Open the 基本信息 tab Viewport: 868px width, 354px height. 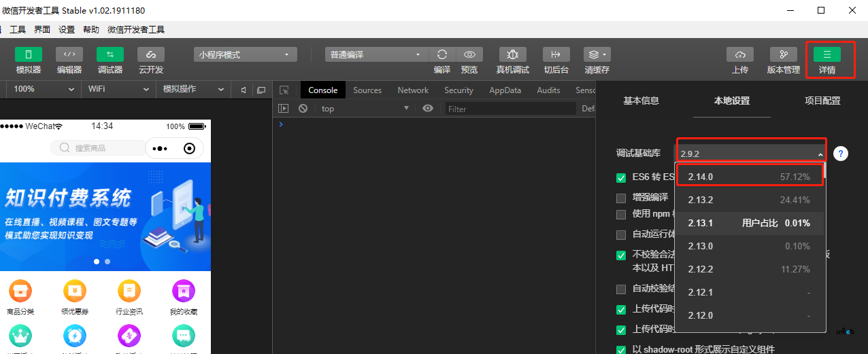[x=641, y=101]
